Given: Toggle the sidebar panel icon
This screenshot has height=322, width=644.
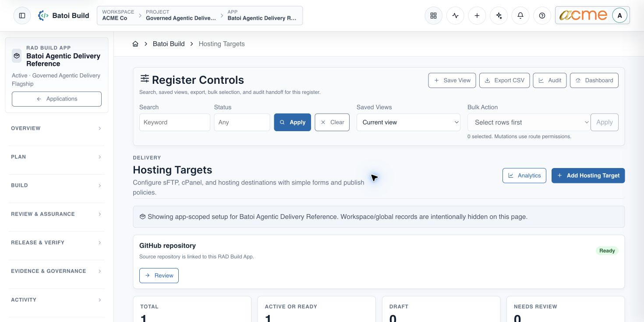Looking at the screenshot, I should coord(22,15).
